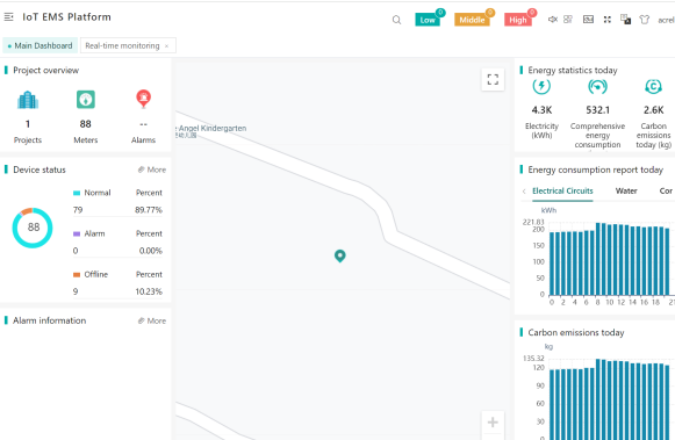Click the search magnifier icon
Image resolution: width=675 pixels, height=440 pixels.
(396, 19)
